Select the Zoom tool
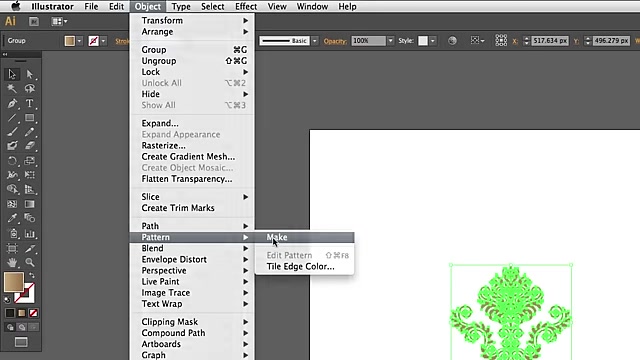Viewport: 640px width, 360px height. tap(29, 262)
